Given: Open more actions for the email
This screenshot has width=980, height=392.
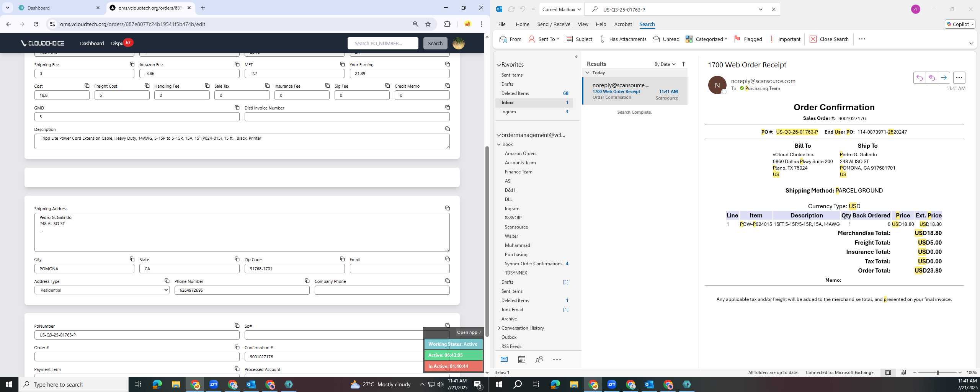Looking at the screenshot, I should (959, 78).
